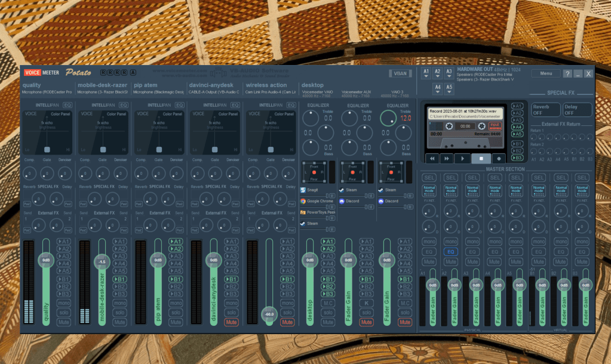Disable the recorder's B3 bus routing
The image size is (611, 364).
coord(517,158)
